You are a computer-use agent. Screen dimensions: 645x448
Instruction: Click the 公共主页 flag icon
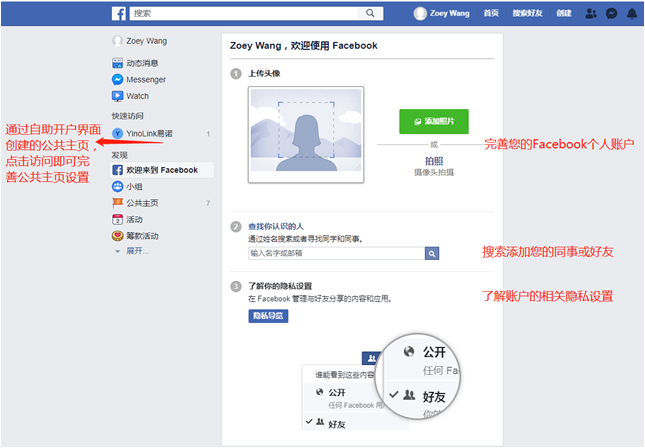point(117,203)
